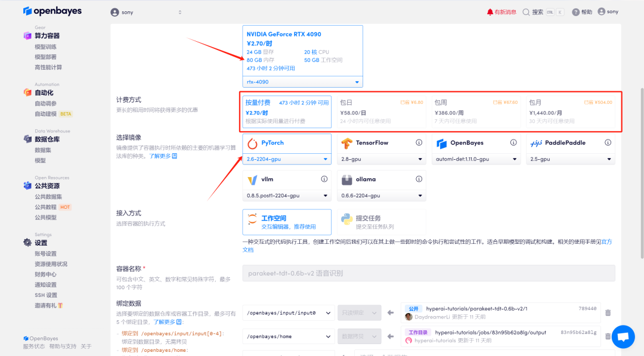
Task: Open ollama 0.6.6-2204-gpu dropdown
Action: coord(381,196)
